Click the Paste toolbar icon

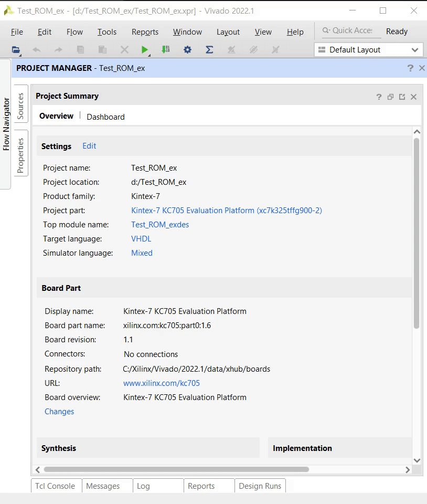(102, 50)
